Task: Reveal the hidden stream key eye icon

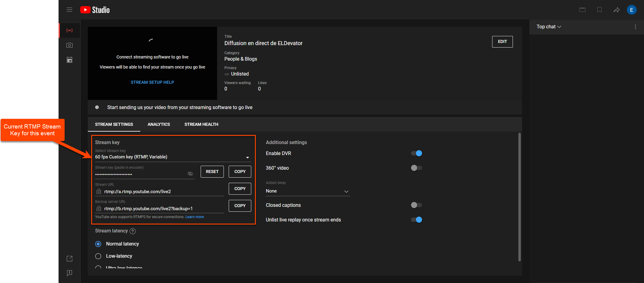Action: pos(190,174)
